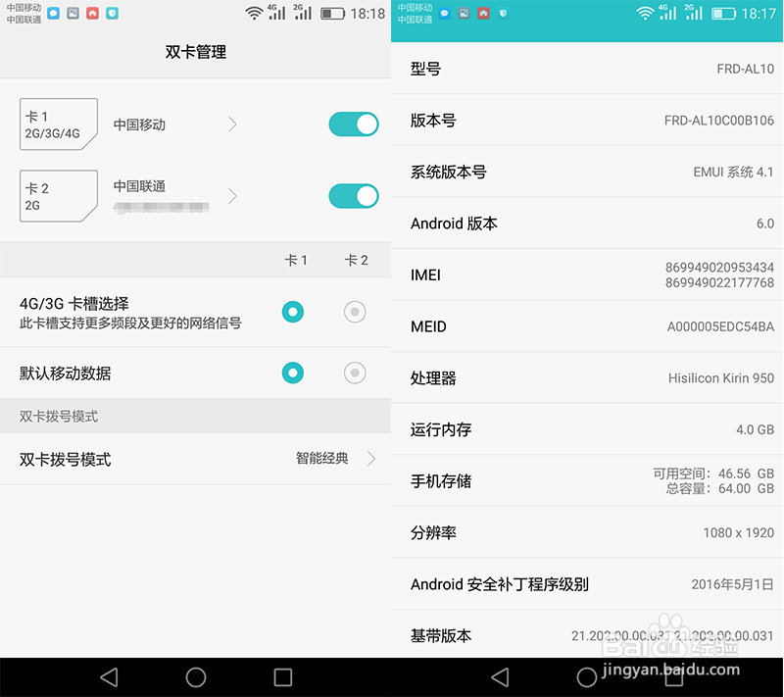Select 卡 2 for 默认移动数据

click(355, 373)
